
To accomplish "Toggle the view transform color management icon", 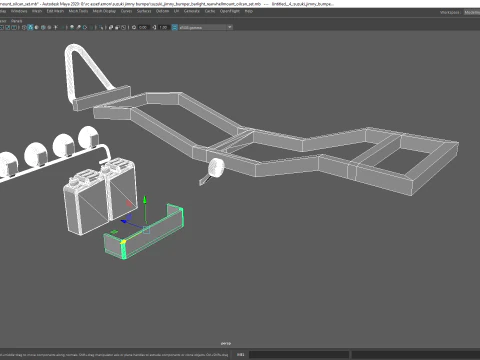I will click(174, 27).
